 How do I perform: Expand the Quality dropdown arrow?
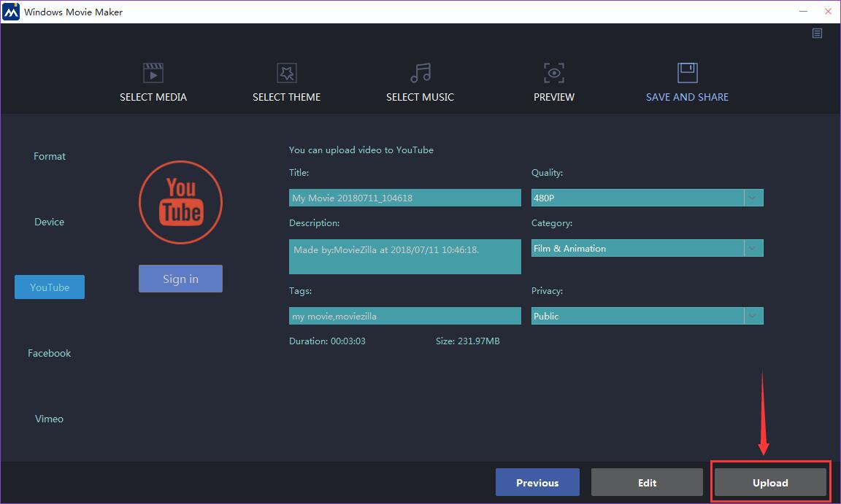(x=753, y=198)
